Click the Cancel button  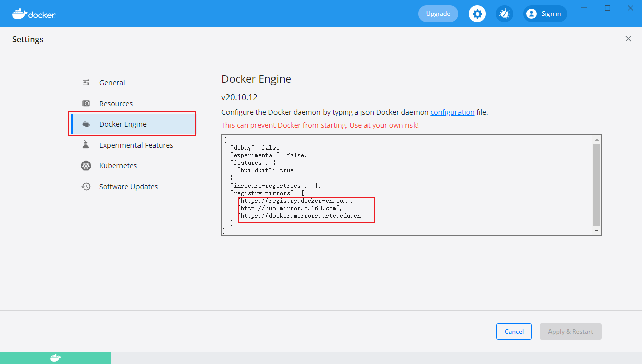click(x=514, y=331)
